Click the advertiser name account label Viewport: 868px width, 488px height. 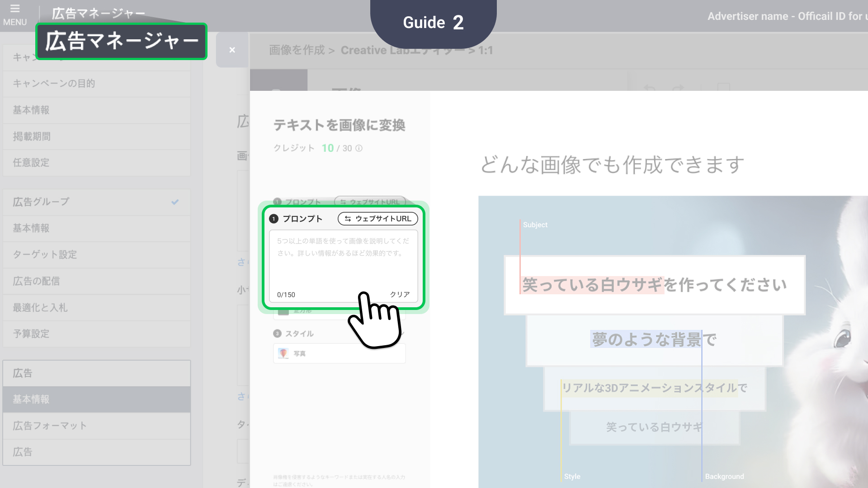click(x=786, y=16)
